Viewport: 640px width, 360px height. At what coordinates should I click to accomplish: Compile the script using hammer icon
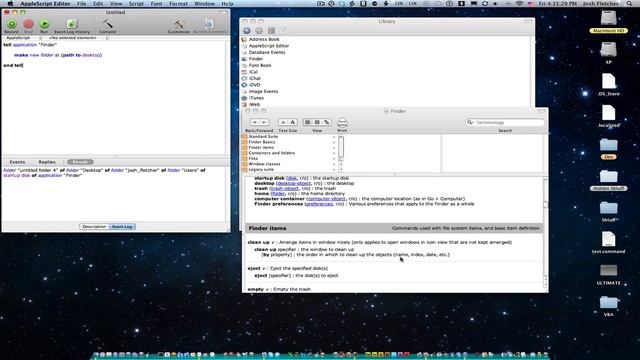(x=108, y=24)
